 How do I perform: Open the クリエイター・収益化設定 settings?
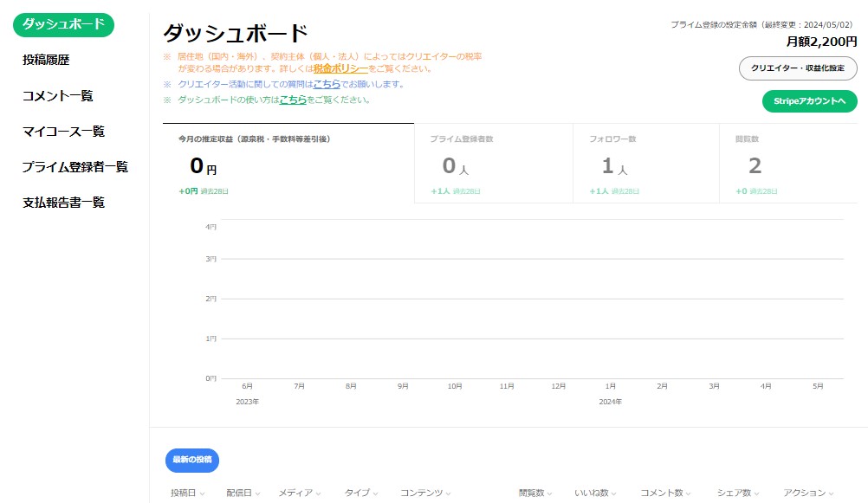795,68
